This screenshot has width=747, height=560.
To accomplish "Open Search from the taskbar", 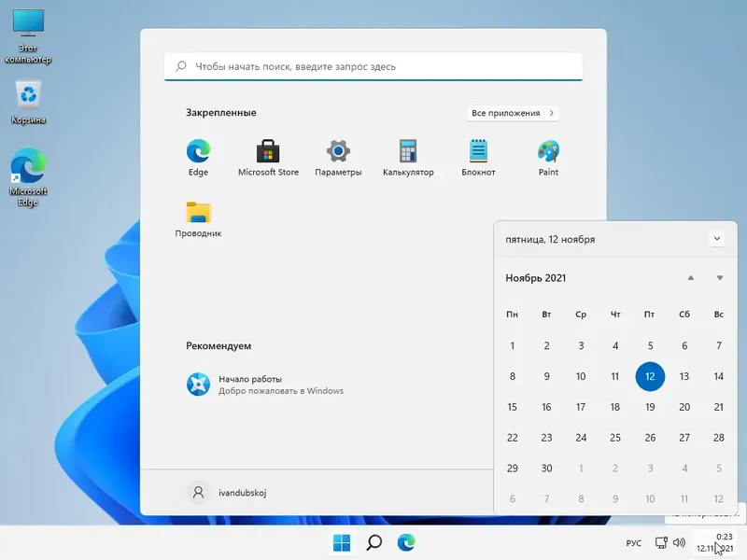I will pyautogui.click(x=373, y=541).
